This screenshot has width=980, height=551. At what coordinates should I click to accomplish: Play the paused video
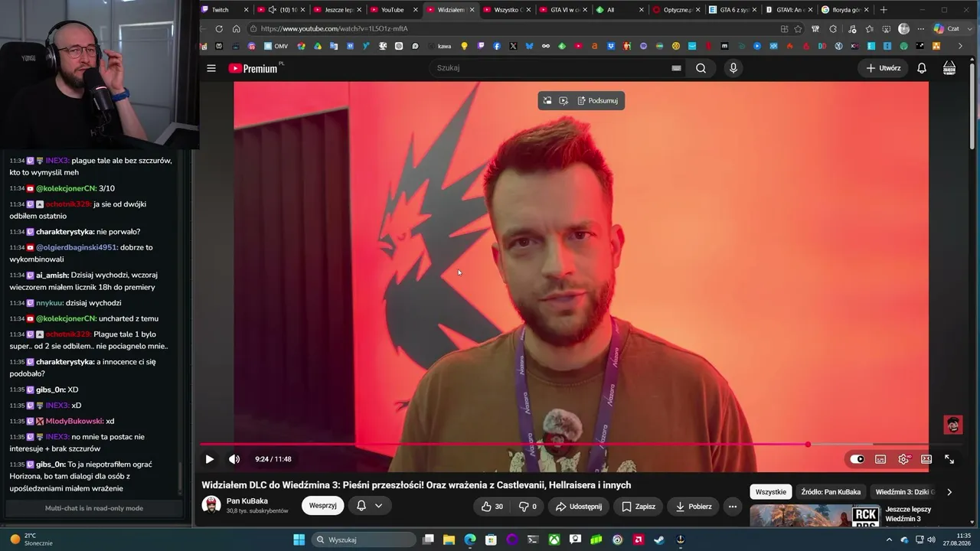(209, 459)
